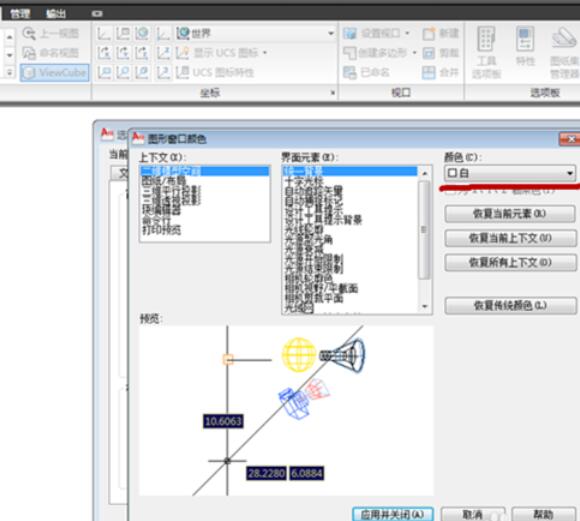
Task: Select 打印预览 in 上下文 list
Action: tap(205, 230)
